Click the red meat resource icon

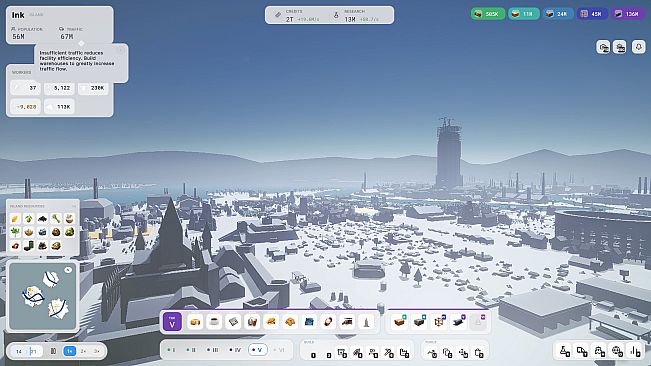[15, 246]
